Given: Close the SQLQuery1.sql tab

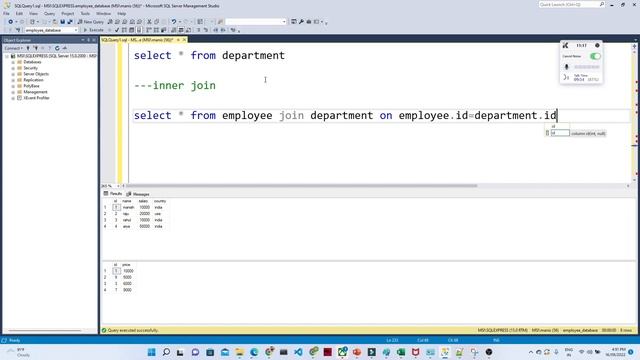Looking at the screenshot, I should pos(184,40).
